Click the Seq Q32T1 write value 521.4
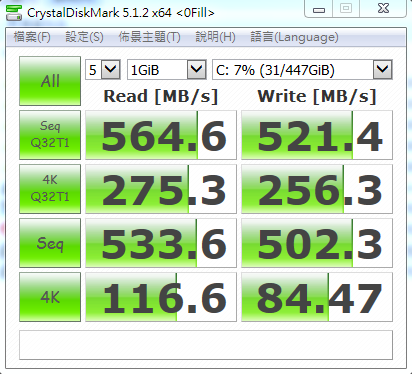 (317, 135)
